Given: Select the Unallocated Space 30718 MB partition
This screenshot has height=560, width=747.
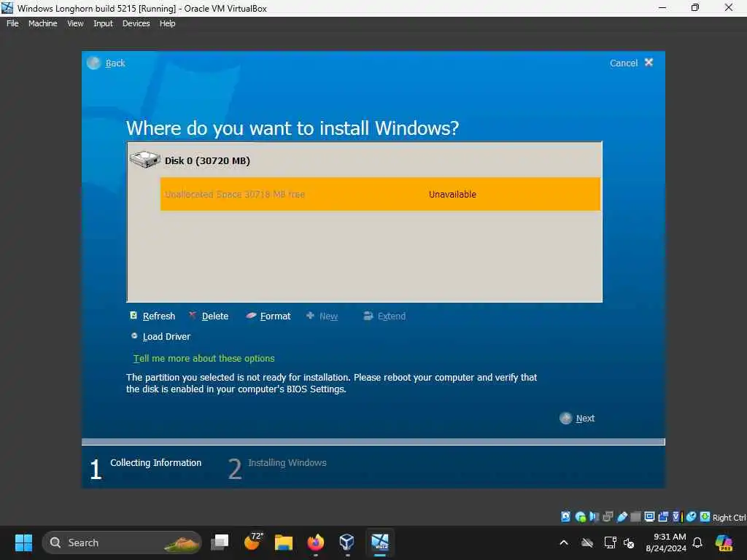Looking at the screenshot, I should point(380,194).
